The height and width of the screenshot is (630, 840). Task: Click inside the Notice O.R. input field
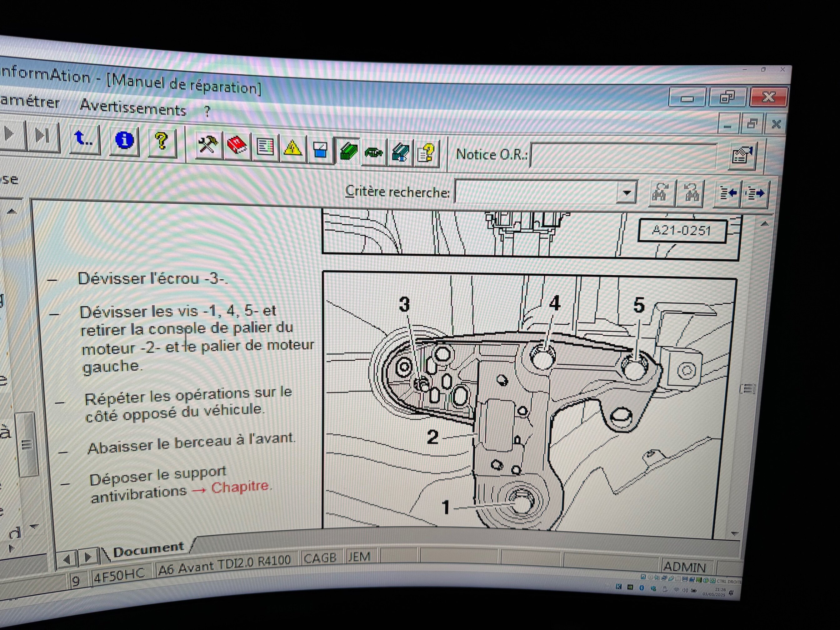pyautogui.click(x=623, y=155)
